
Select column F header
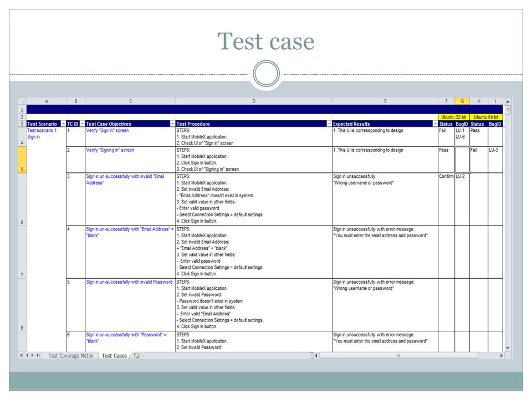447,101
